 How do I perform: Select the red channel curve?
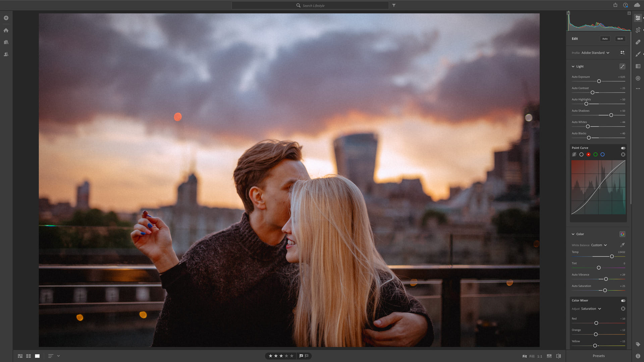588,155
